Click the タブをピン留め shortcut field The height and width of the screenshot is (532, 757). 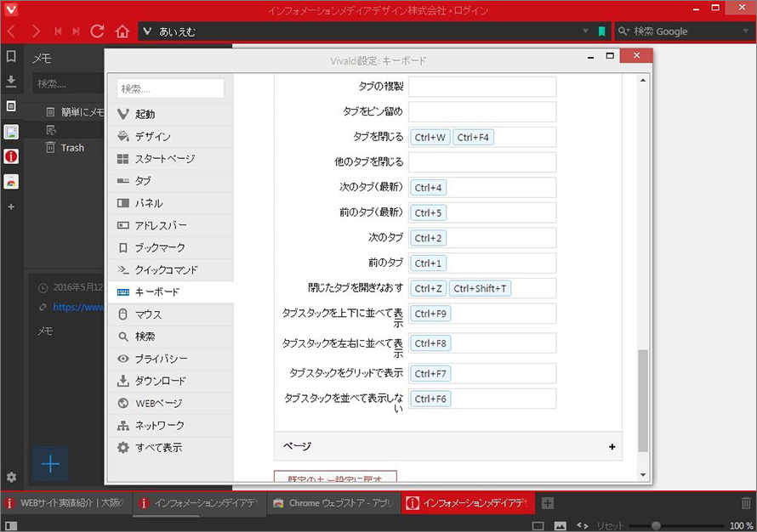pyautogui.click(x=482, y=112)
